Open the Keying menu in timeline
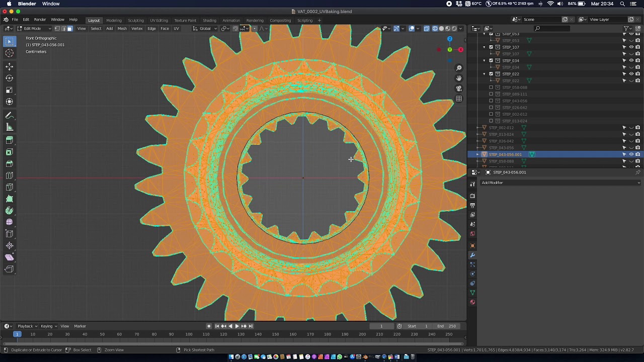Viewport: 644px width, 362px height. point(48,326)
